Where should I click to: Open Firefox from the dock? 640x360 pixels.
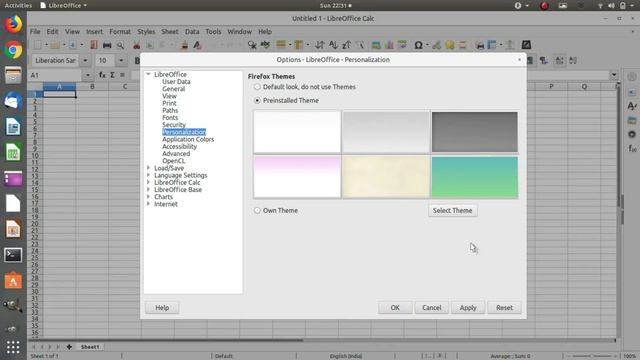(x=13, y=24)
